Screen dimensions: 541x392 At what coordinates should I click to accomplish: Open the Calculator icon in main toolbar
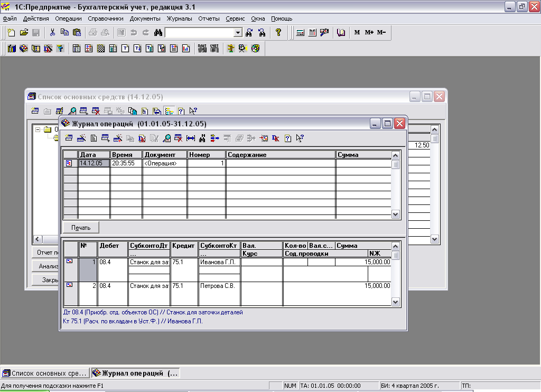pyautogui.click(x=300, y=32)
